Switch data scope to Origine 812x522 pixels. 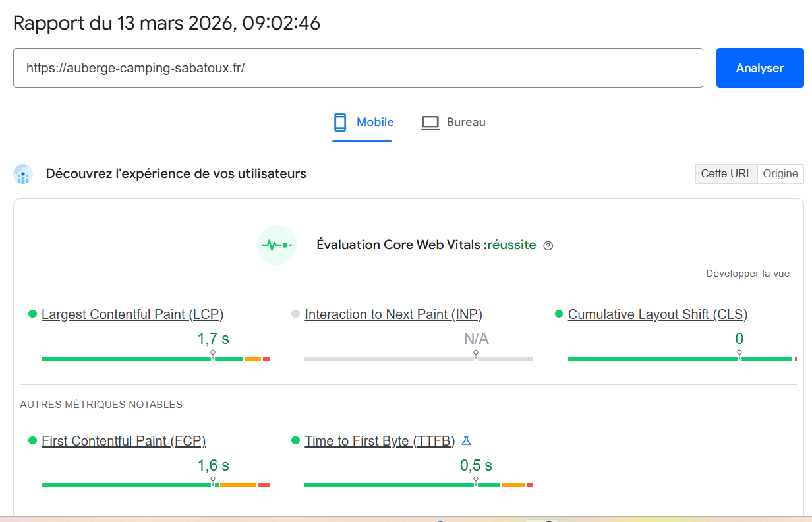click(x=780, y=173)
